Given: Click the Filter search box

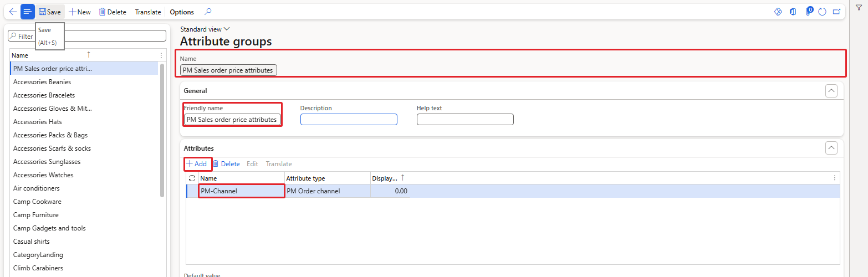Looking at the screenshot, I should tap(87, 35).
